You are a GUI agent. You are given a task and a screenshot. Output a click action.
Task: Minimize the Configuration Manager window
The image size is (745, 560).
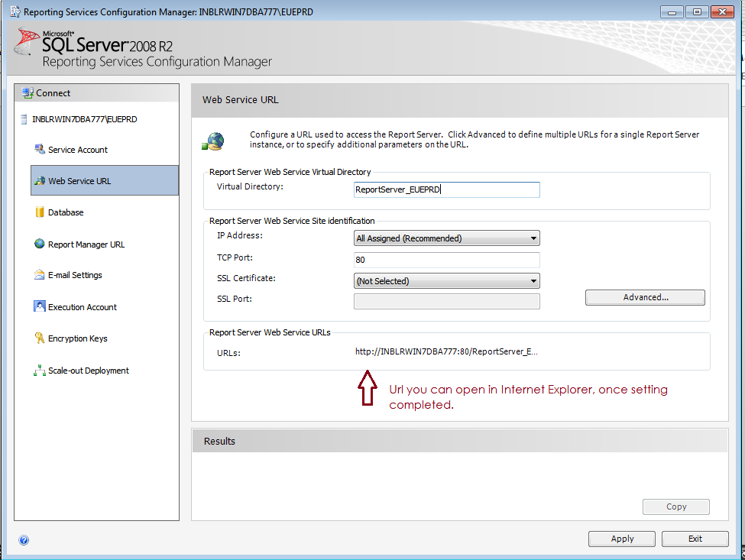(672, 12)
